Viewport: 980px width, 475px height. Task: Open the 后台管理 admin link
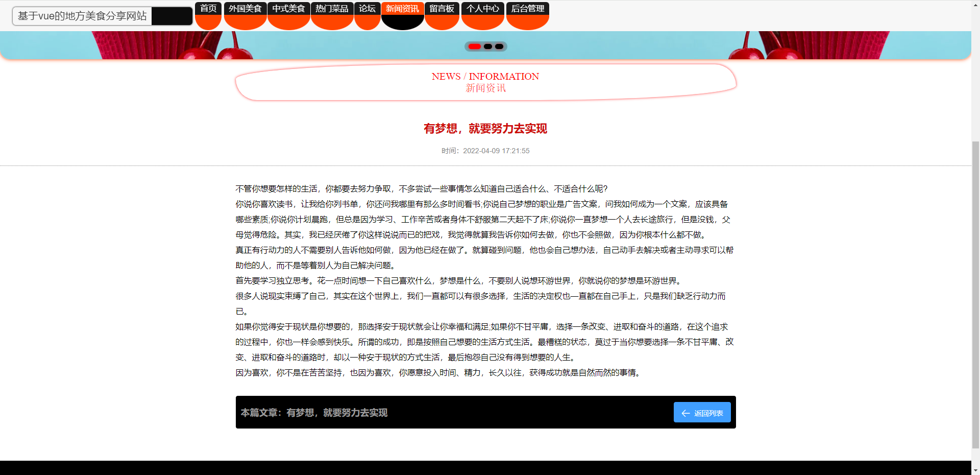pyautogui.click(x=527, y=9)
